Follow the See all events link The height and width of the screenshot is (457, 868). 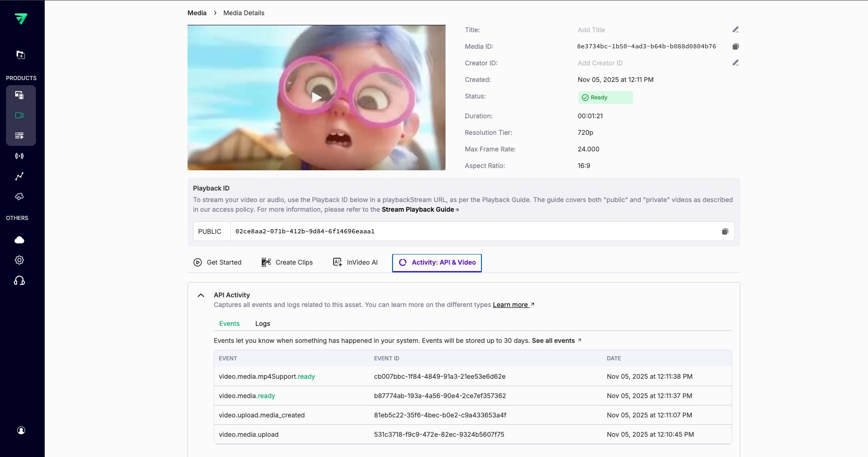[x=553, y=341]
